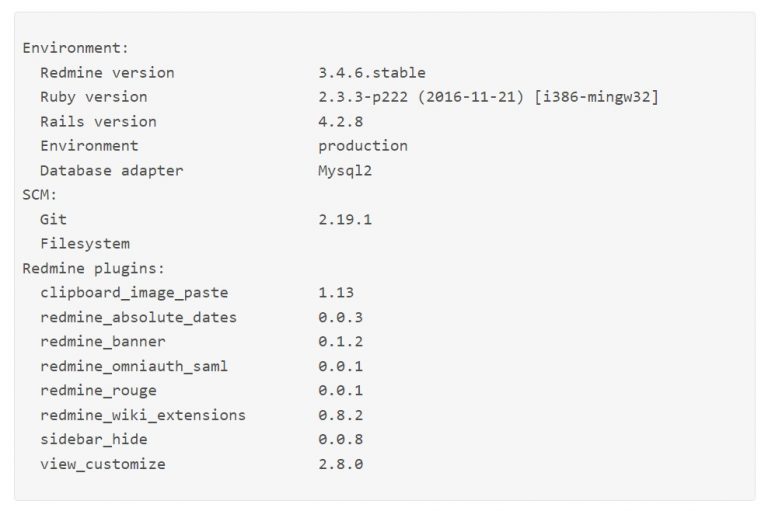Click the Database adapter label
Screen dimensions: 768x511
[111, 170]
